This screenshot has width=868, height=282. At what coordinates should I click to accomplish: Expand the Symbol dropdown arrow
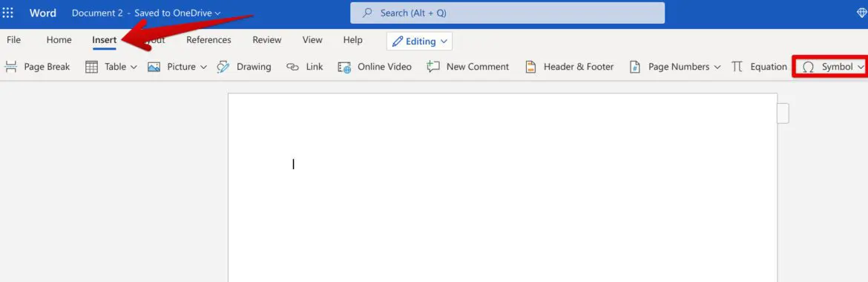(861, 67)
